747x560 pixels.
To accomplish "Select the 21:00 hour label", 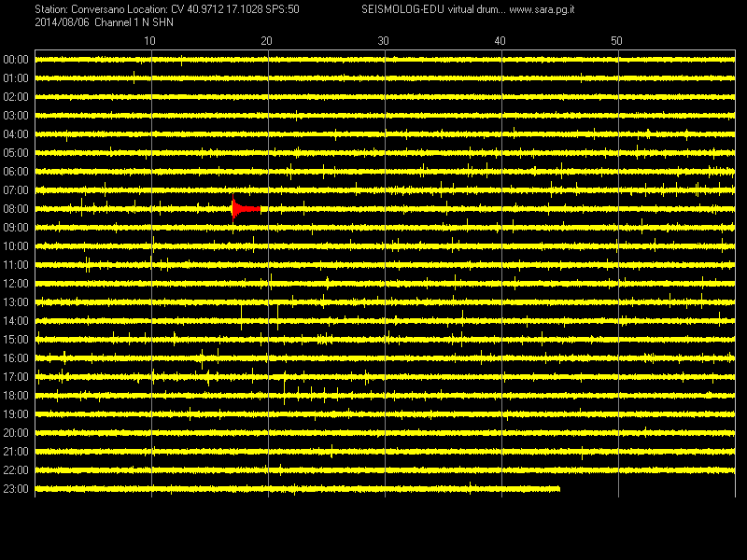I will click(x=16, y=452).
